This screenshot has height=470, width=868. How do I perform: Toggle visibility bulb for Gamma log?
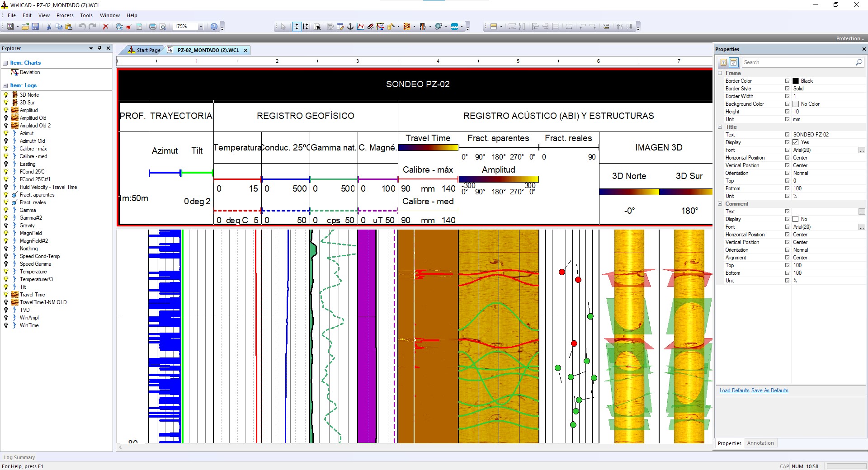[x=6, y=210]
